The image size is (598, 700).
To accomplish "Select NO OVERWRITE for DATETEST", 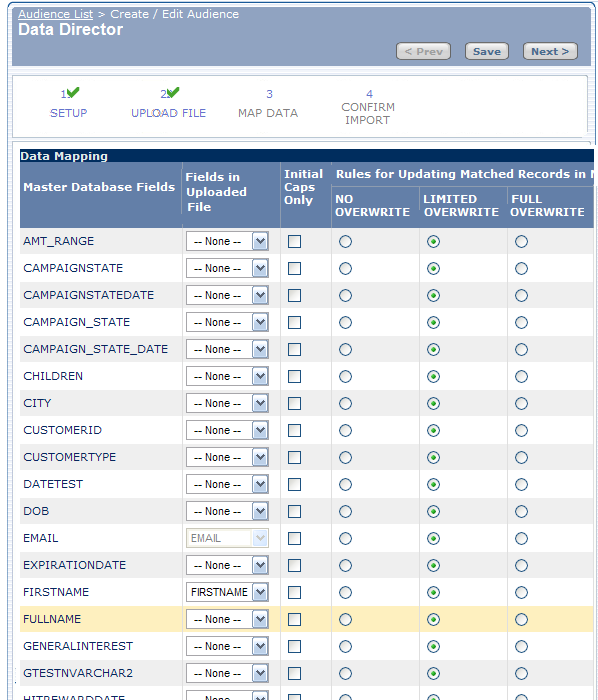I will click(345, 484).
